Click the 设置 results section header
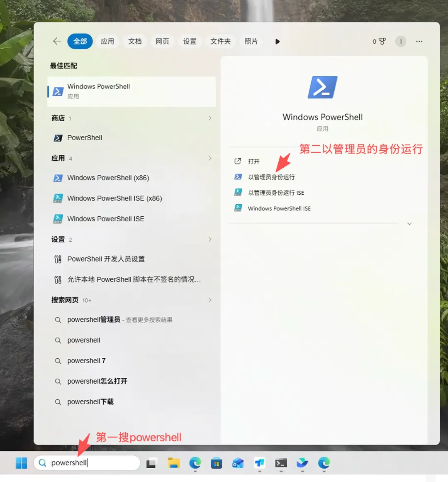Screen dimensions: 448x482 (58, 240)
